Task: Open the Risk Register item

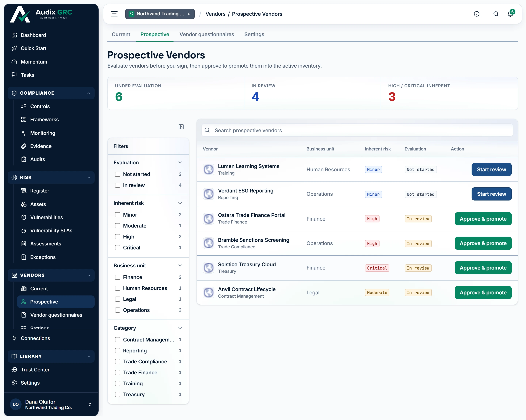Action: pos(56,191)
